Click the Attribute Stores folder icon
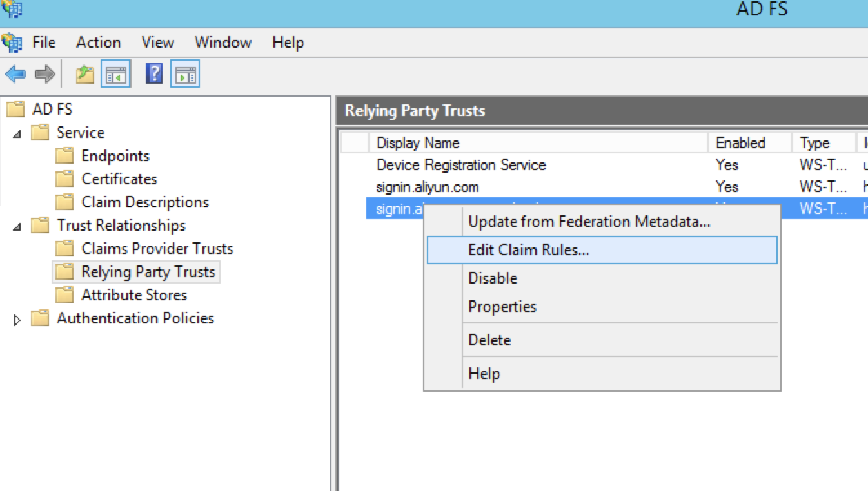This screenshot has width=868, height=491. pyautogui.click(x=64, y=295)
